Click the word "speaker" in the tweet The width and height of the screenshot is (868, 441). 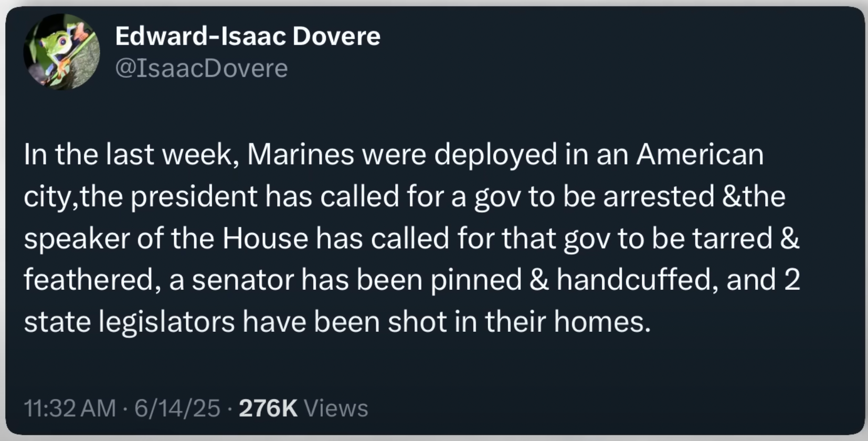tap(76, 238)
